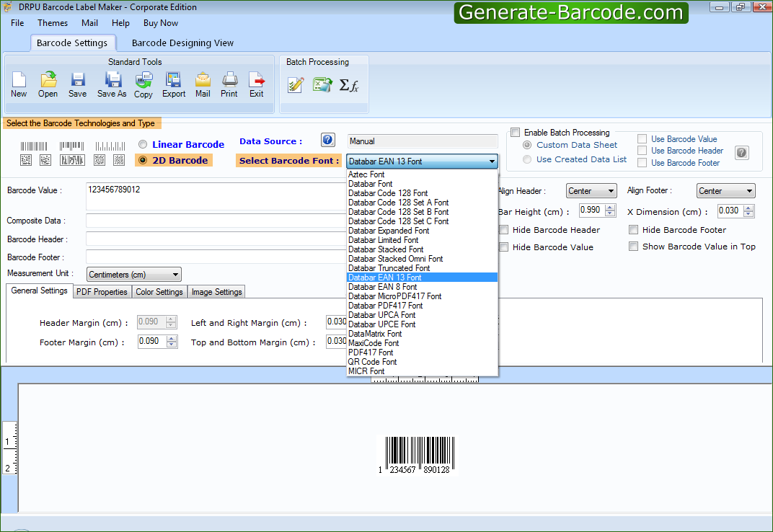Click the Generate-Barcode.com banner
The image size is (773, 532).
point(570,12)
